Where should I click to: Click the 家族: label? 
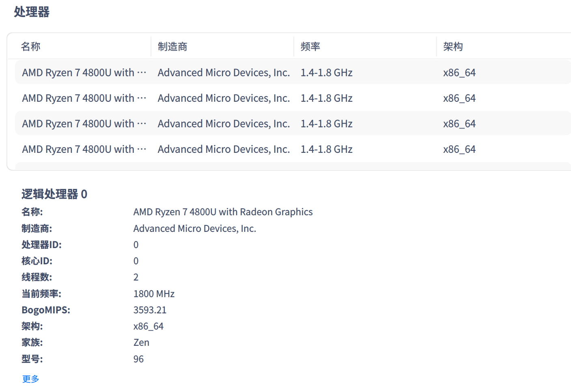32,343
